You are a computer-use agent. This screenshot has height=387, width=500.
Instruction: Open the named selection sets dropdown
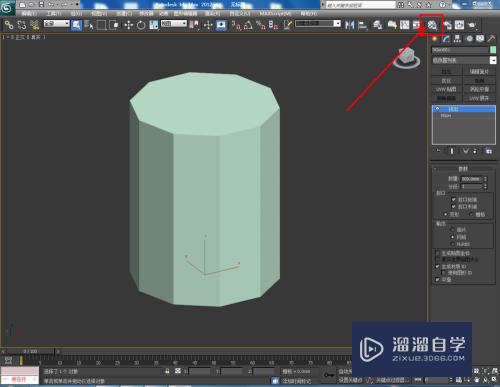[x=318, y=24]
